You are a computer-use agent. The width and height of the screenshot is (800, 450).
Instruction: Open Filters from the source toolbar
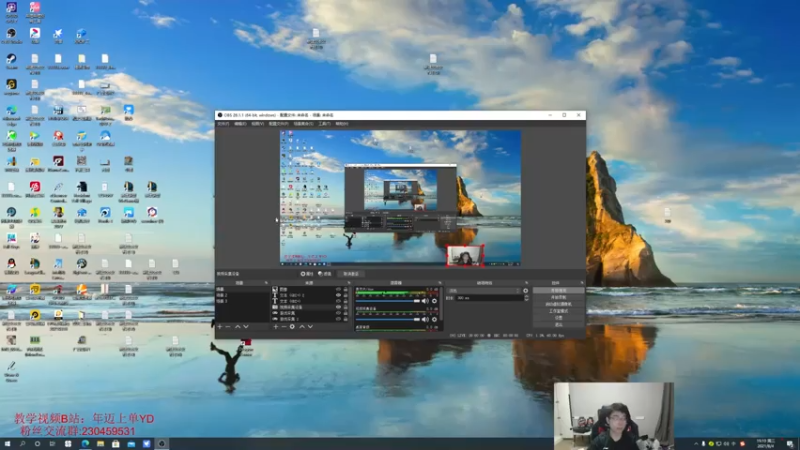point(325,274)
